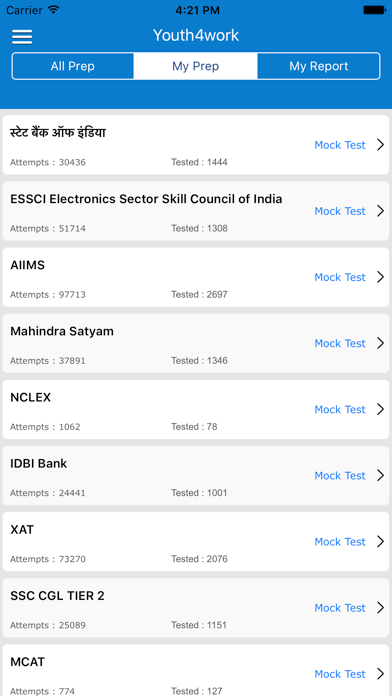Expand the SSC CGL TIER 2 chevron

coord(380,608)
